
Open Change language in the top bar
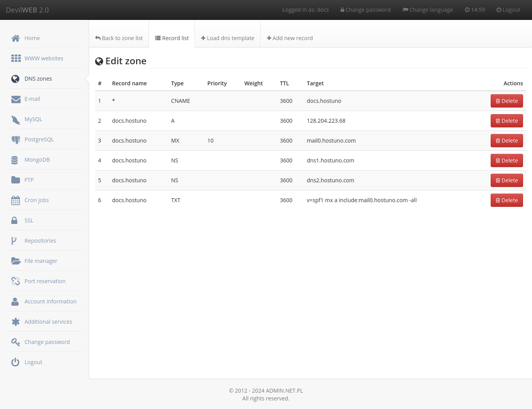click(x=428, y=10)
